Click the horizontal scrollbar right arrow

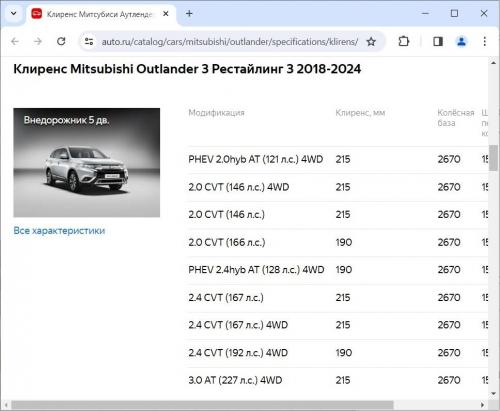482,405
